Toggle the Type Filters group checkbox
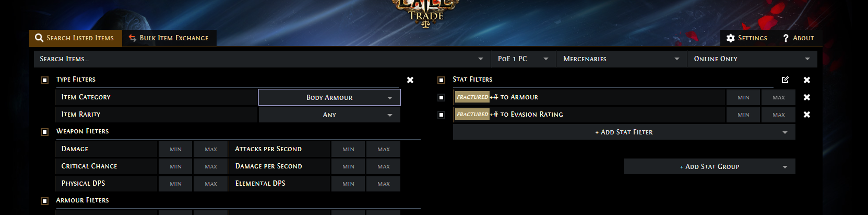The image size is (868, 215). click(x=44, y=80)
